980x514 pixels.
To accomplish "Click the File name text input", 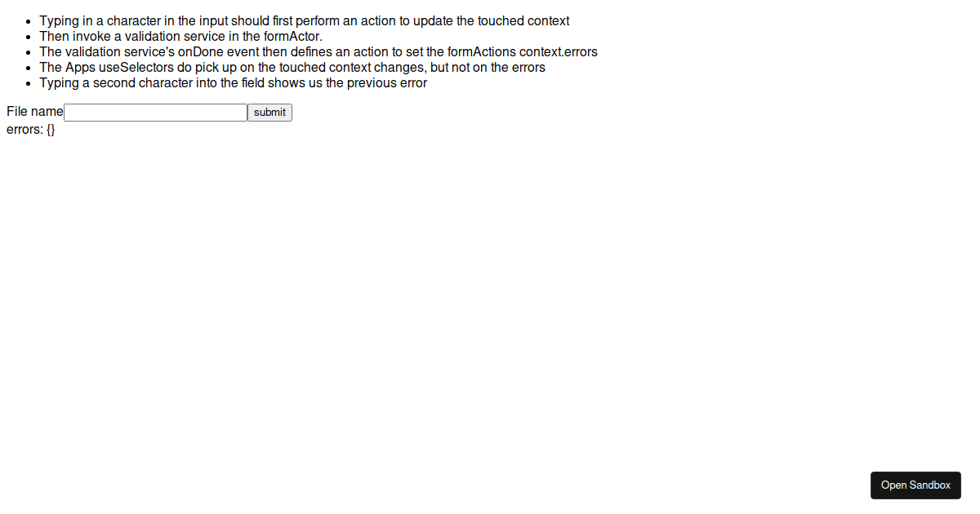I will (155, 113).
